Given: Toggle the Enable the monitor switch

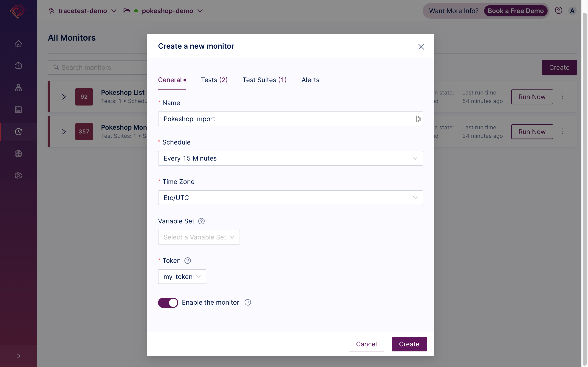Looking at the screenshot, I should [168, 303].
